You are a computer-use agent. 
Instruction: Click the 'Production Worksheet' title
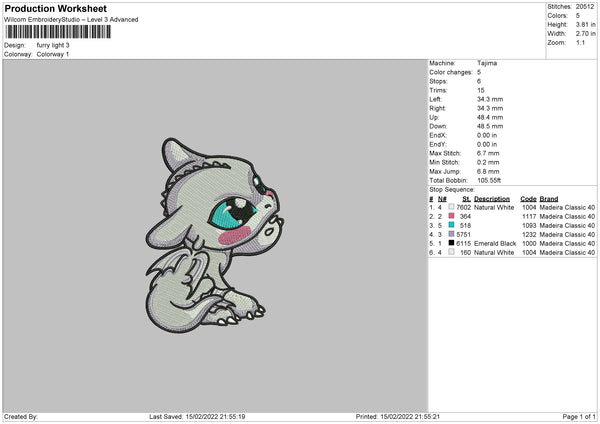55,8
